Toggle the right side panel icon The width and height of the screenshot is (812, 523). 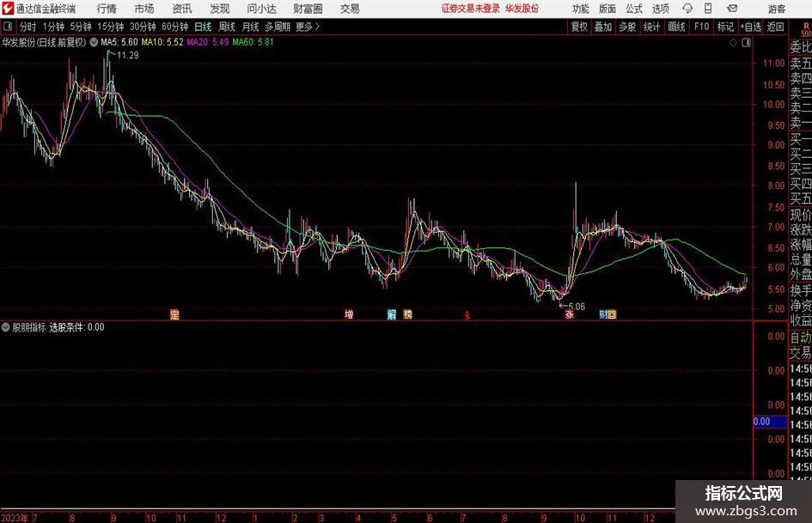[746, 43]
